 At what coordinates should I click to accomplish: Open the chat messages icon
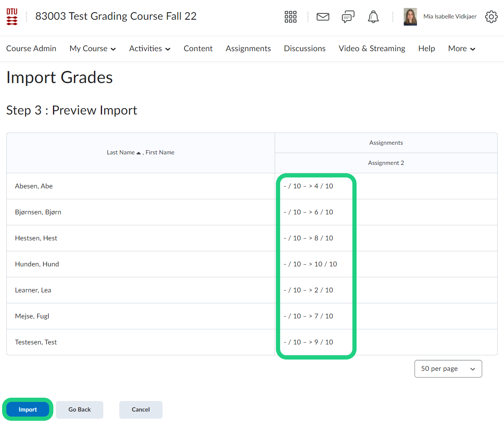point(348,17)
